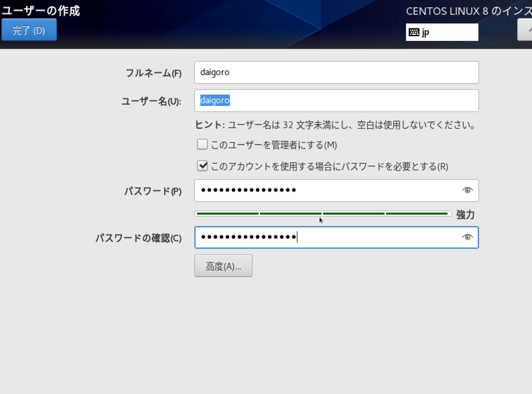Toggle password visibility in the パスワード field
The image size is (532, 394).
coord(467,190)
